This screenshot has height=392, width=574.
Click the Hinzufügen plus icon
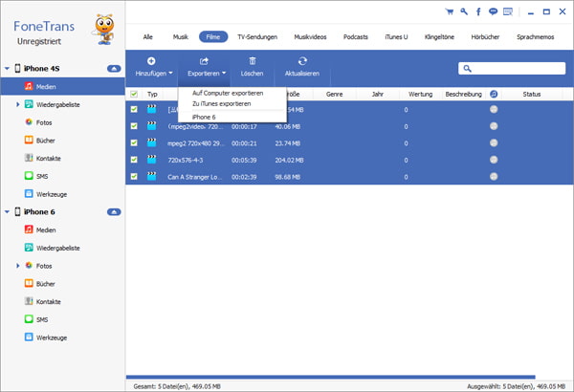pos(151,61)
